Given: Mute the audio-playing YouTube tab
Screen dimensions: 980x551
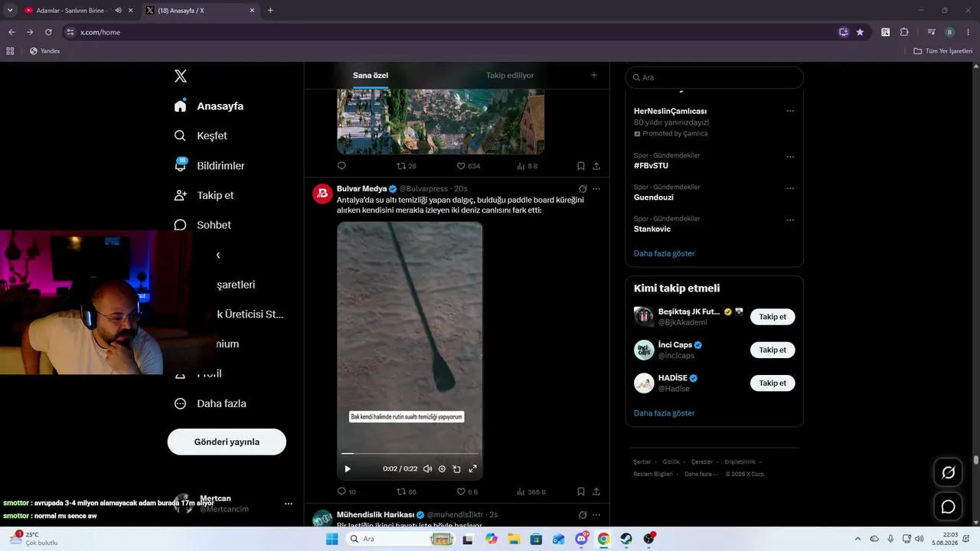Looking at the screenshot, I should 118,11.
